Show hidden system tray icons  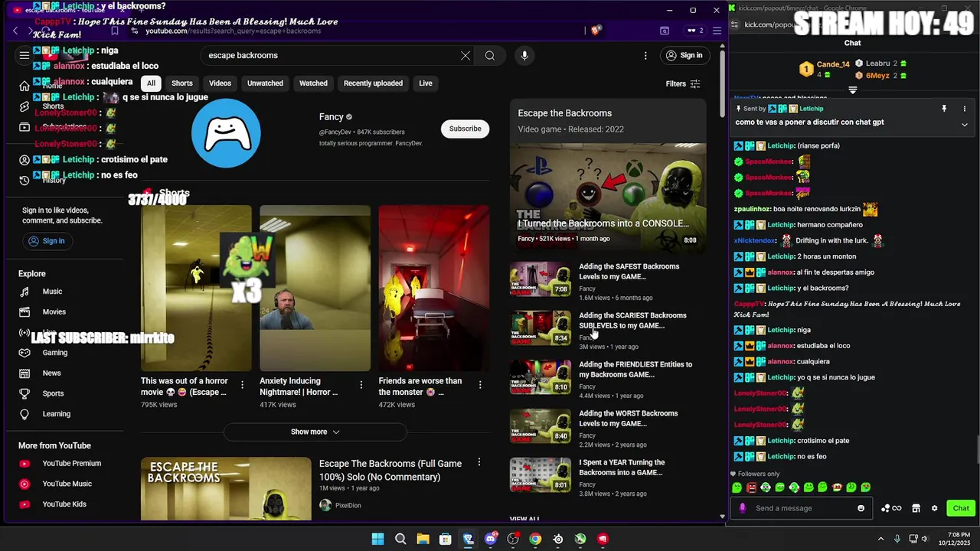(x=880, y=539)
